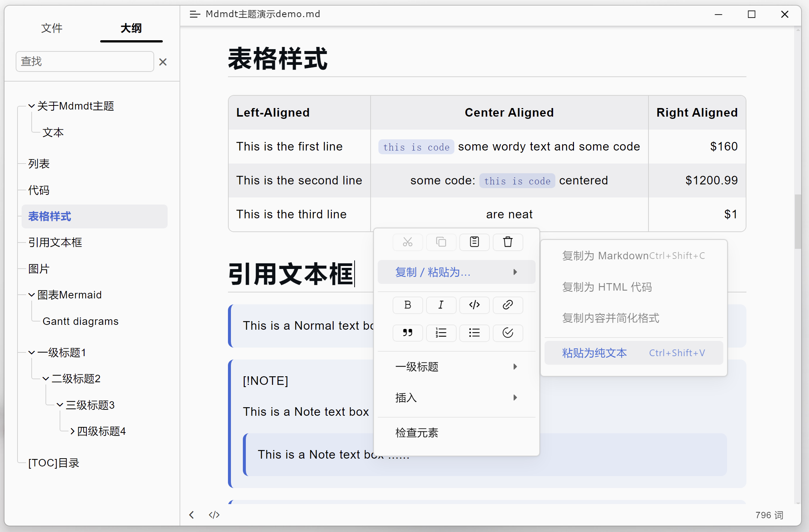Click the vertical scrollbar thumb
Image resolution: width=809 pixels, height=532 pixels.
[797, 221]
